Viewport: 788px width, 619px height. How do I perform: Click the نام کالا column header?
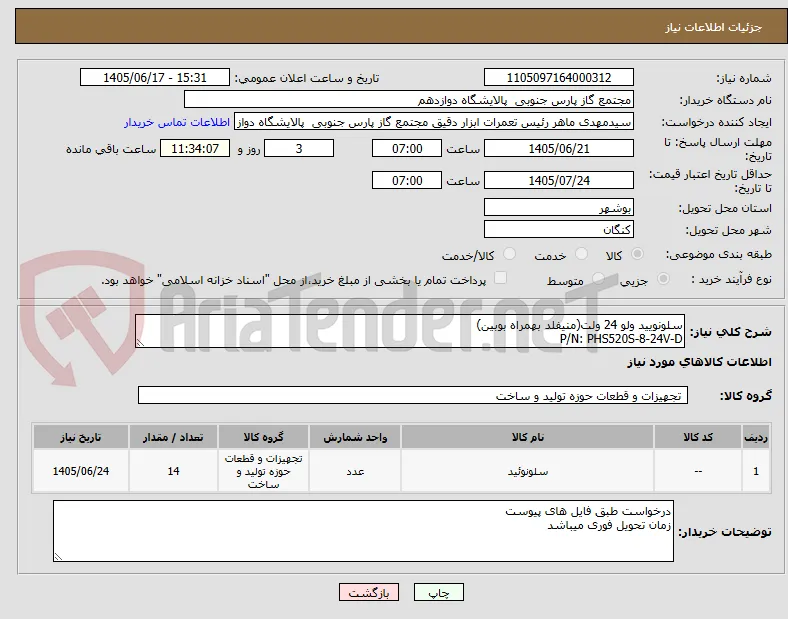528,437
